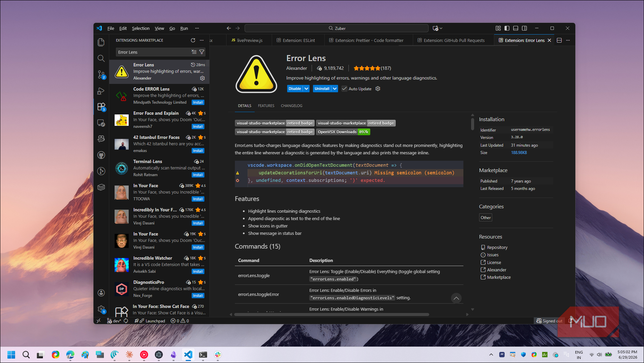Open More Actions ellipsis in editor tab bar

pyautogui.click(x=568, y=40)
